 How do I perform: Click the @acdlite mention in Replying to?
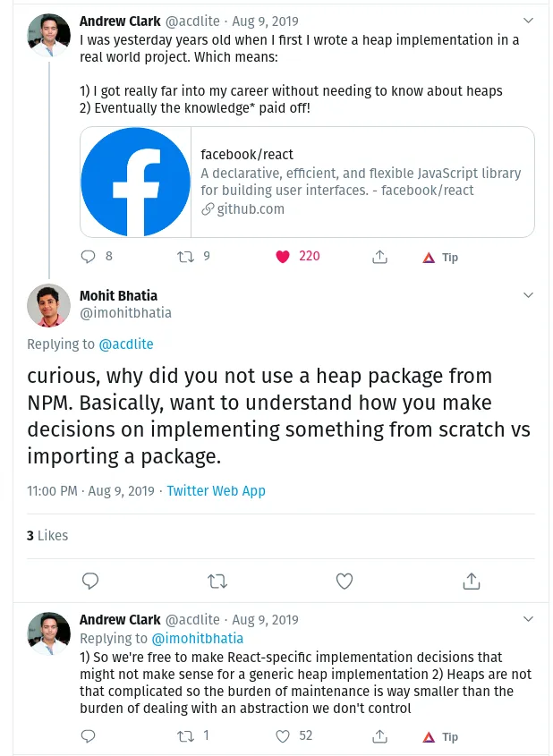pos(125,344)
